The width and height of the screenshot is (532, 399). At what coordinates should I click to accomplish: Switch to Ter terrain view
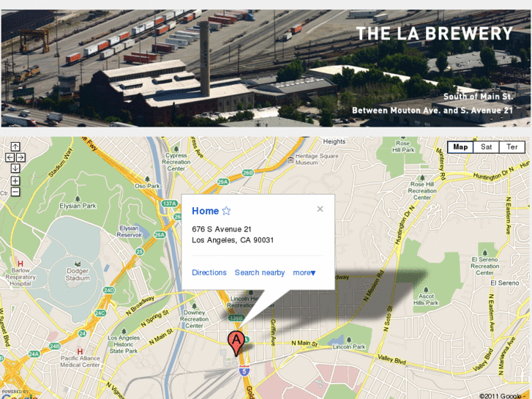pos(512,147)
